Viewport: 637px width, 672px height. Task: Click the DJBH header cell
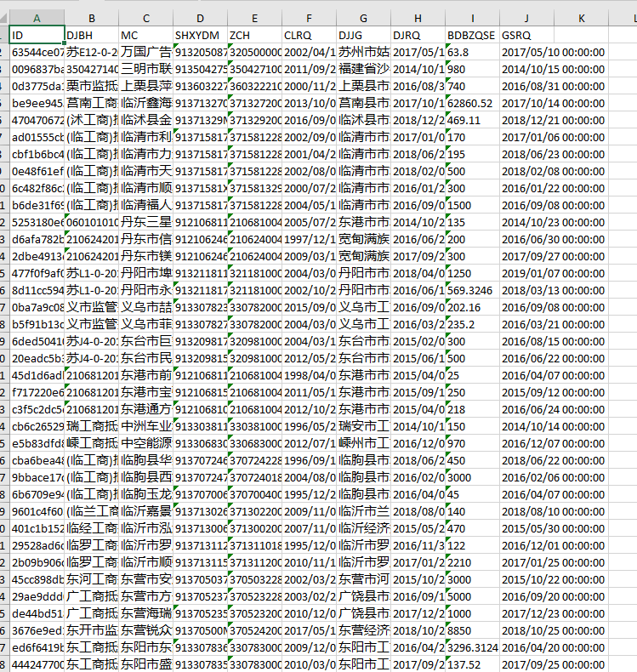[x=92, y=35]
